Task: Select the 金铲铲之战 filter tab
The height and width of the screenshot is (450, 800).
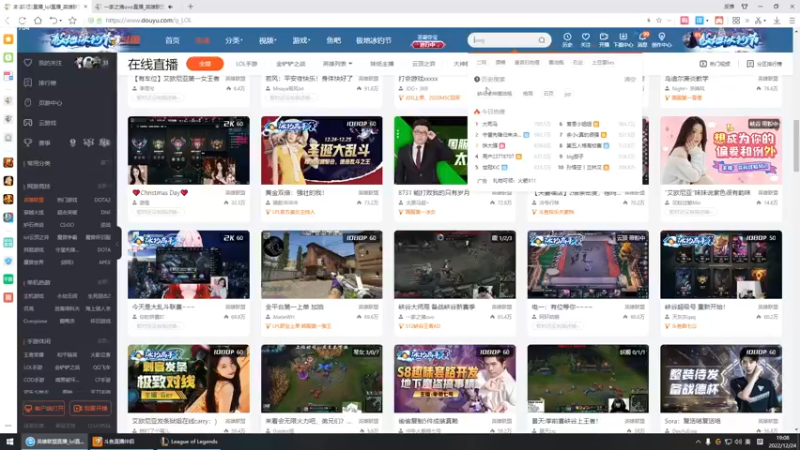Action: [x=290, y=64]
